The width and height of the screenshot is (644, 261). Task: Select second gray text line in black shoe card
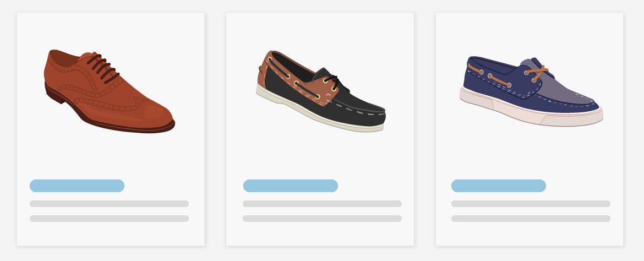click(323, 219)
